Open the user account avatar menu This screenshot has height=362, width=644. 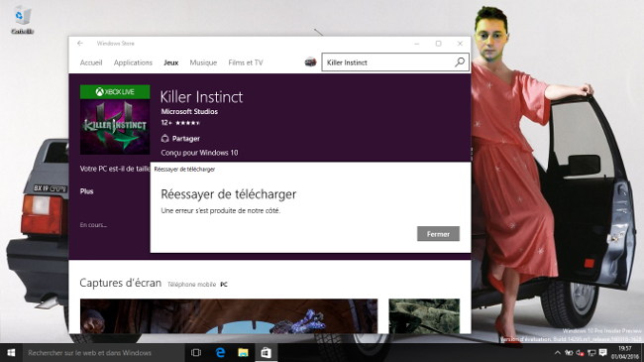310,62
